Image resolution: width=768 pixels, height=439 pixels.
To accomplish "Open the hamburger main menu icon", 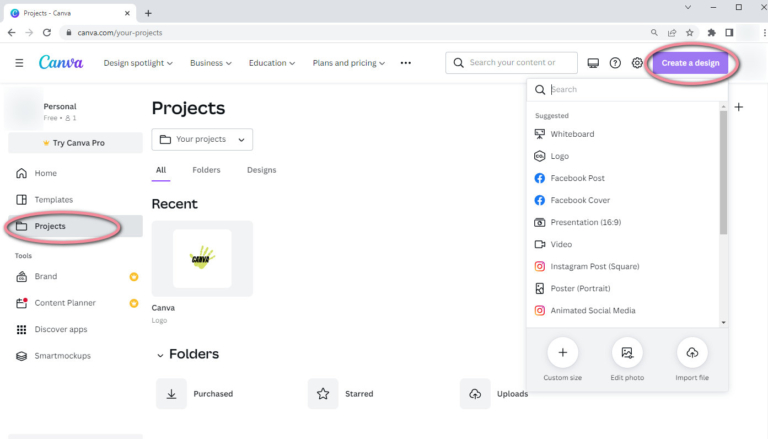I will click(19, 63).
